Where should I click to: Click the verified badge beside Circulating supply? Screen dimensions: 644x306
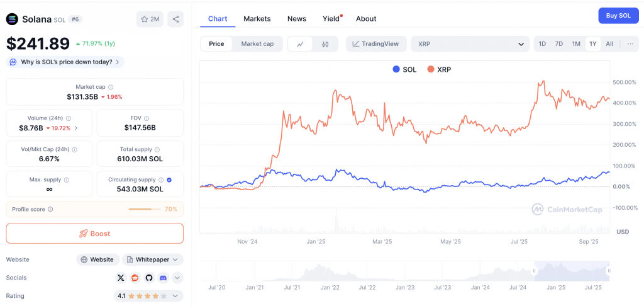coord(169,179)
